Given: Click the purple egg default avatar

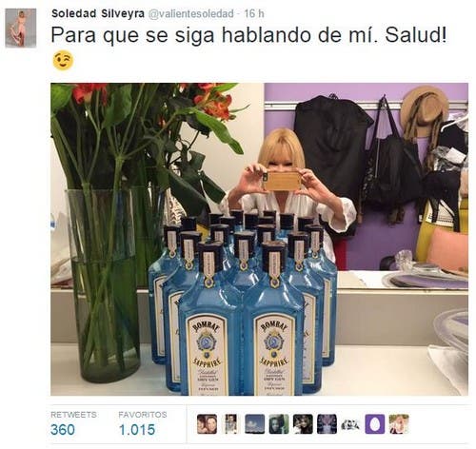Looking at the screenshot, I should [375, 424].
